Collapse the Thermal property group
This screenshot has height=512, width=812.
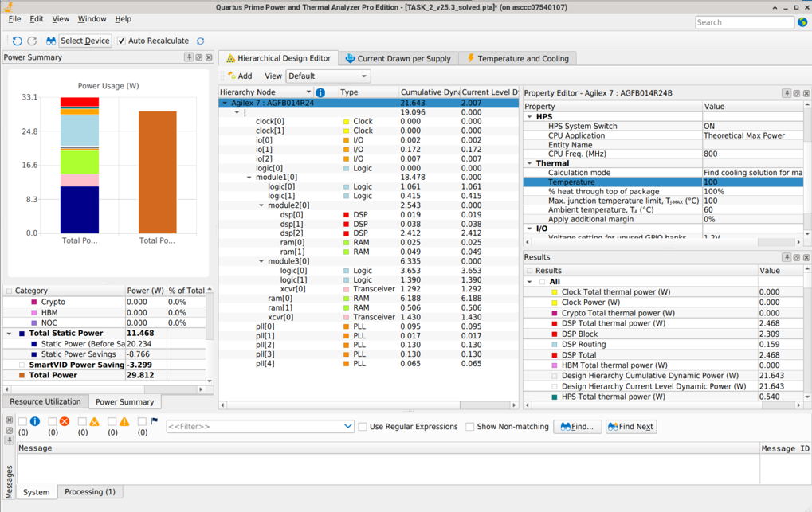pos(530,163)
